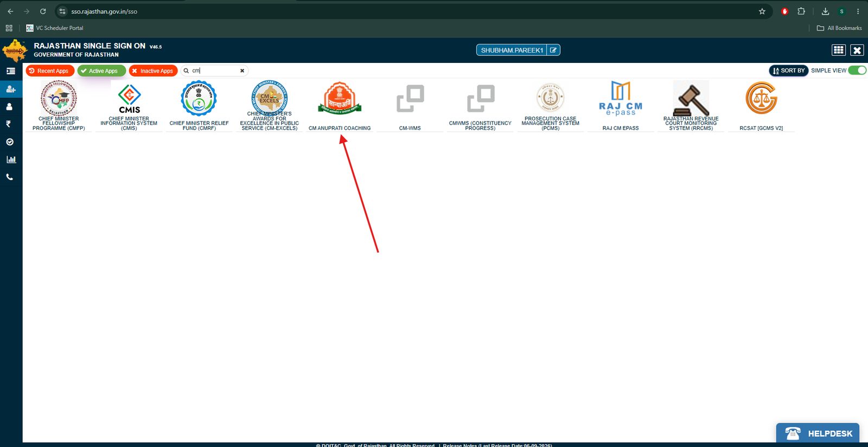Image resolution: width=868 pixels, height=447 pixels.
Task: Open the CM-WMS application tile
Action: (410, 106)
